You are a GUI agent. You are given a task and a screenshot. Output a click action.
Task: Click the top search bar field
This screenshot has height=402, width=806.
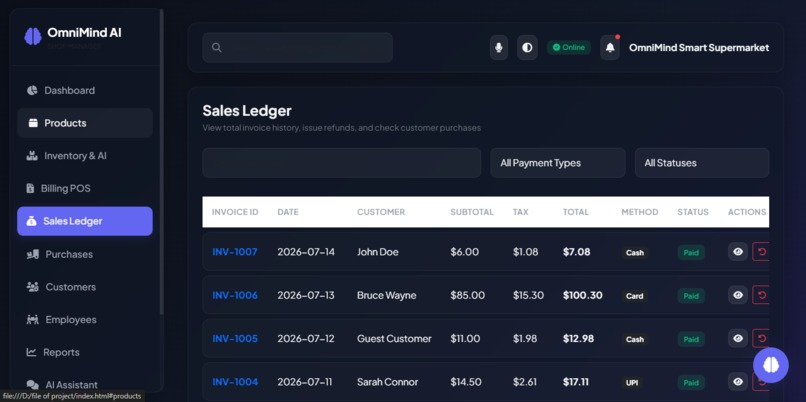pyautogui.click(x=298, y=47)
